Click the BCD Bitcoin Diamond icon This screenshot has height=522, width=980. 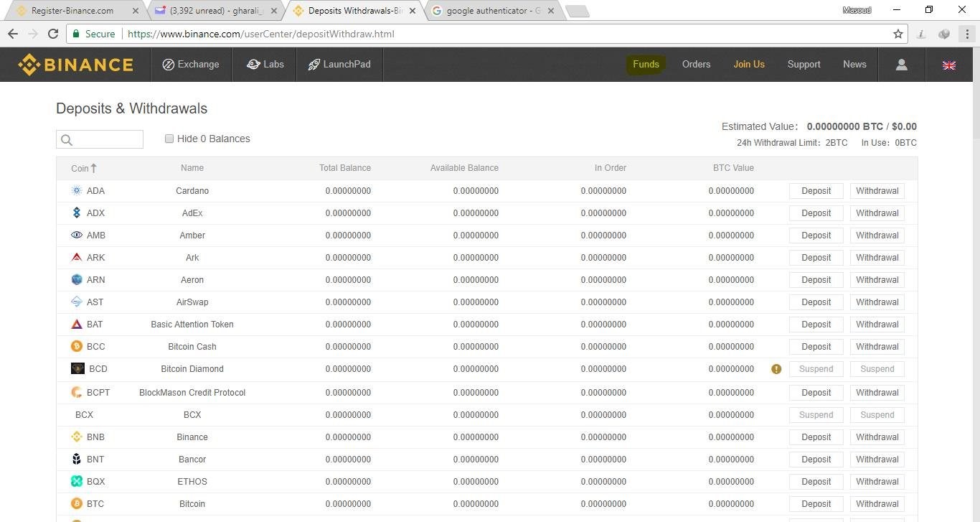tap(77, 369)
